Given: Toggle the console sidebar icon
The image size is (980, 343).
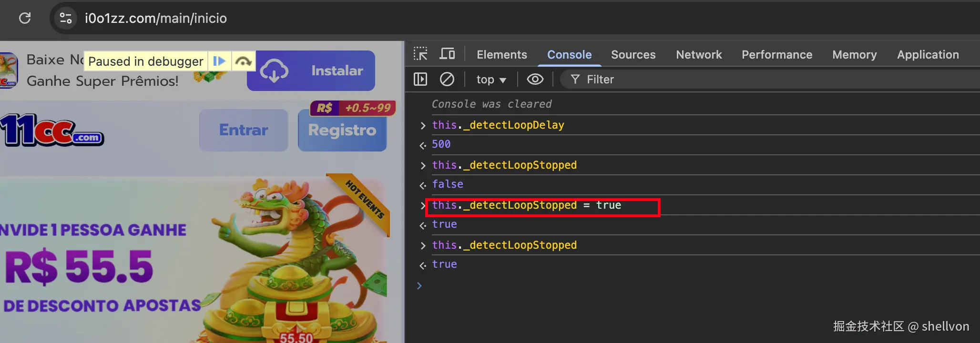Looking at the screenshot, I should tap(420, 79).
